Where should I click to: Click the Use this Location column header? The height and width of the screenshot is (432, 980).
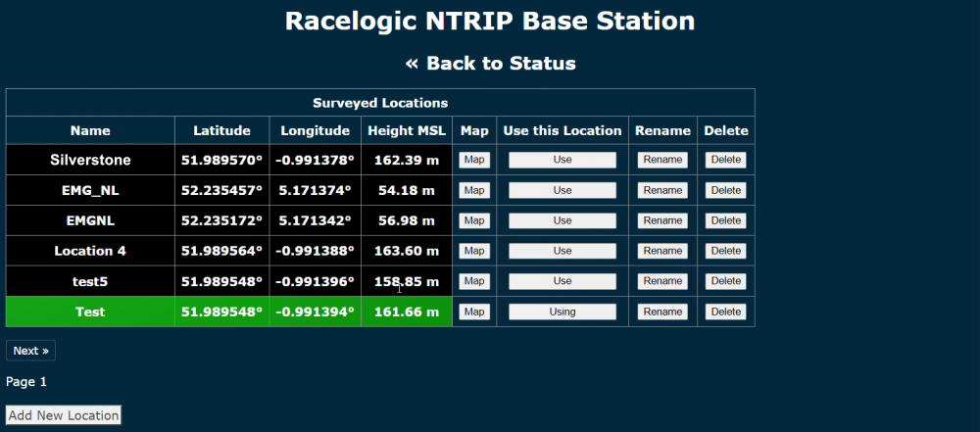click(563, 130)
